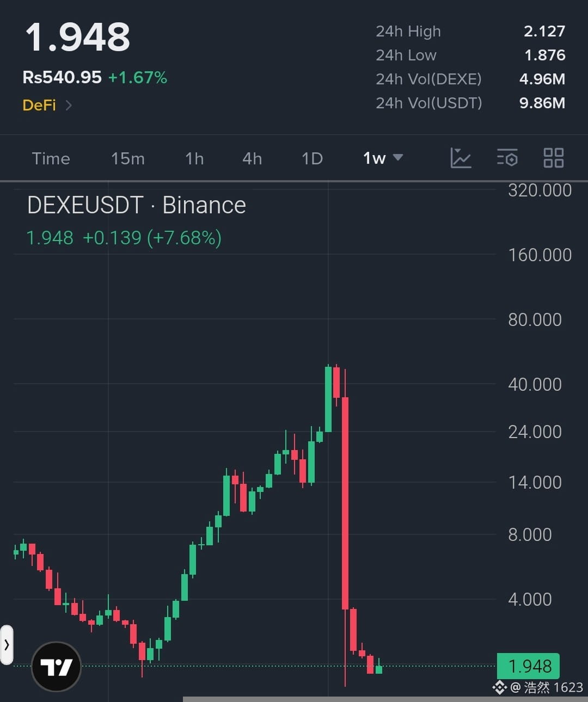This screenshot has width=588, height=702.
Task: Click the Rs540.95 converted price
Action: [62, 77]
